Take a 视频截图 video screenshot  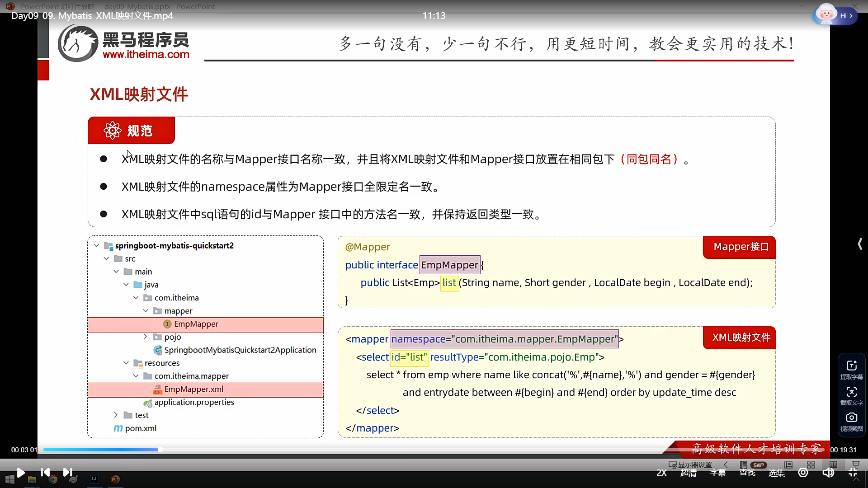(852, 422)
